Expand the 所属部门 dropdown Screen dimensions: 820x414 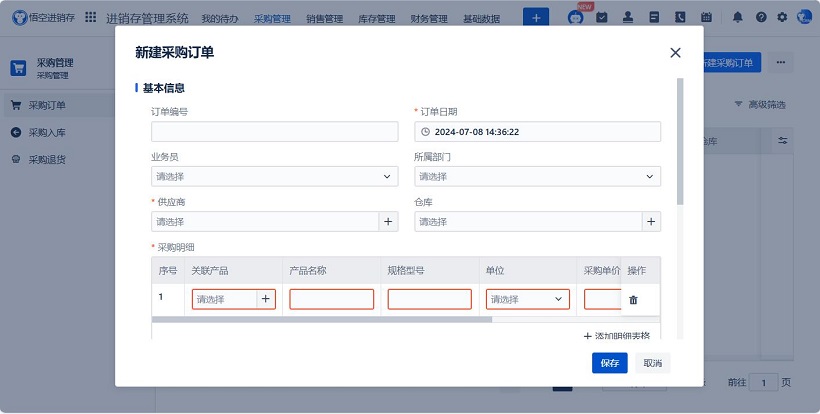coord(538,177)
